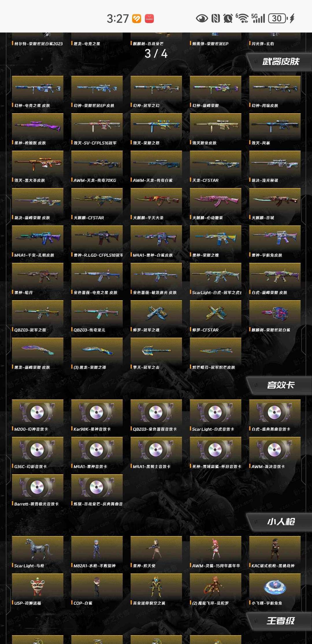312x644 pixels.
Task: Tap the Barrett-碧霄极光音效卡 disc icon
Action: (x=38, y=486)
